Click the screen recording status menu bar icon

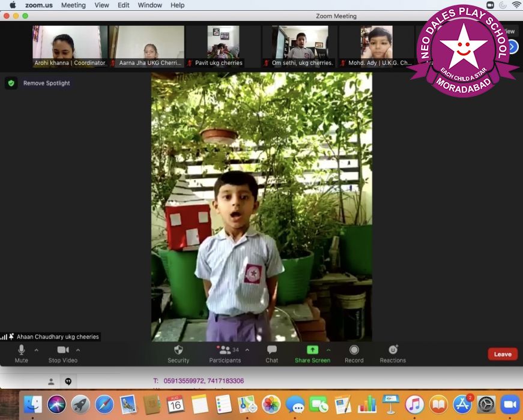point(491,5)
